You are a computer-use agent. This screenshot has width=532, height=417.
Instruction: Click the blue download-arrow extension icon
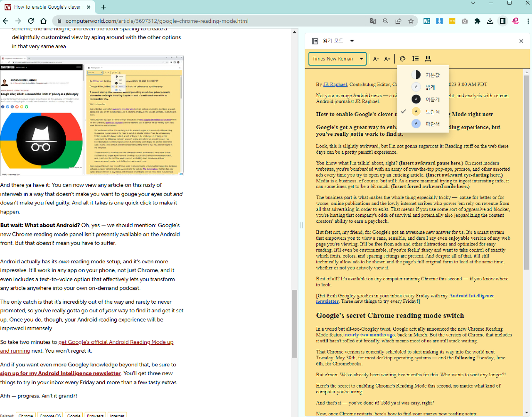[439, 21]
